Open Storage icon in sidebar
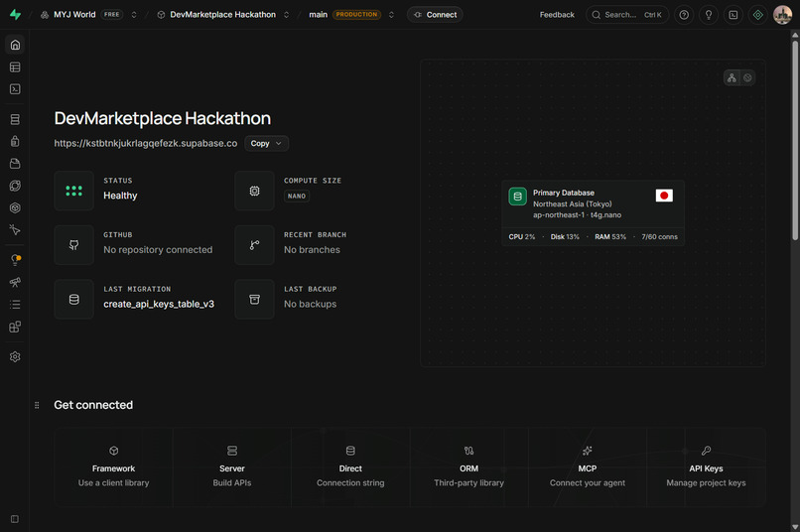Image resolution: width=800 pixels, height=532 pixels. tap(15, 163)
